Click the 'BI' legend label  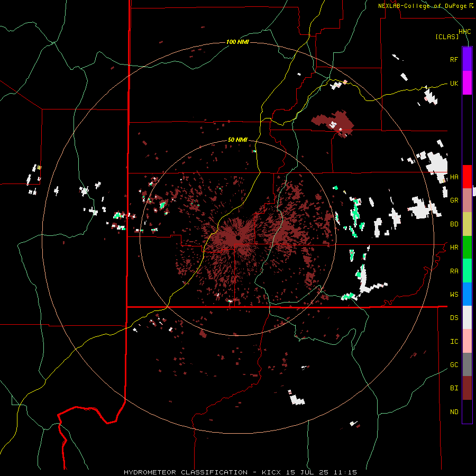coord(454,388)
